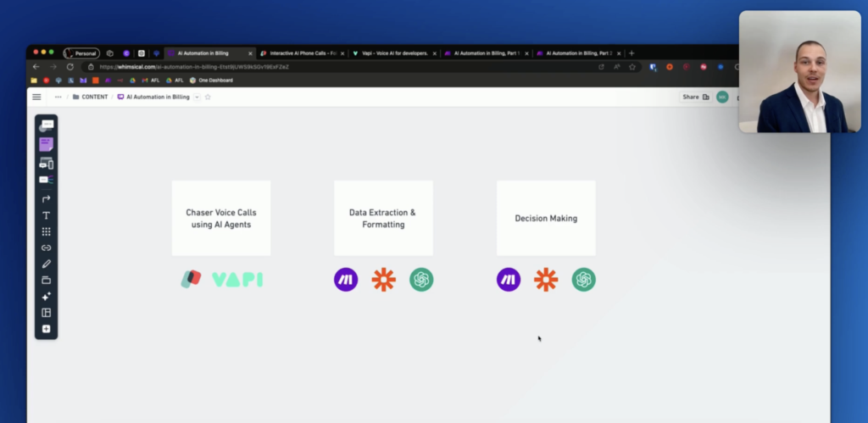This screenshot has width=868, height=423.
Task: Open Gmail AFL bookmark
Action: (x=150, y=81)
